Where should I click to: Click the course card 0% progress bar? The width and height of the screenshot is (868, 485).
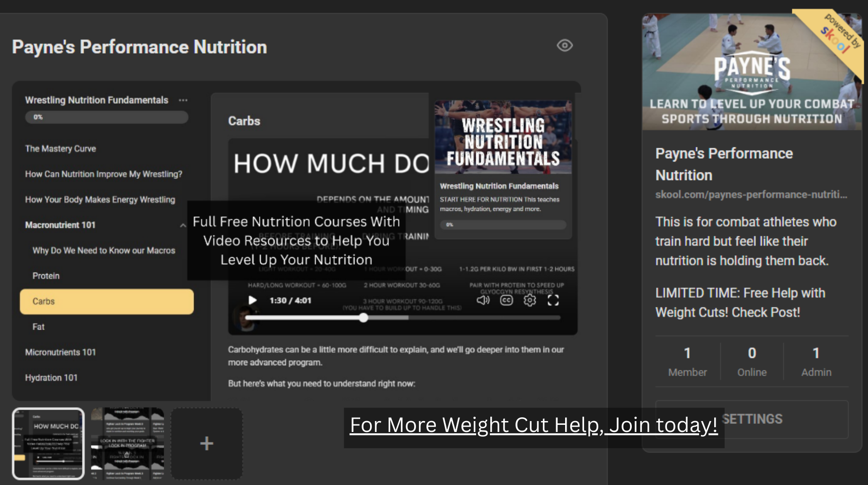(503, 225)
